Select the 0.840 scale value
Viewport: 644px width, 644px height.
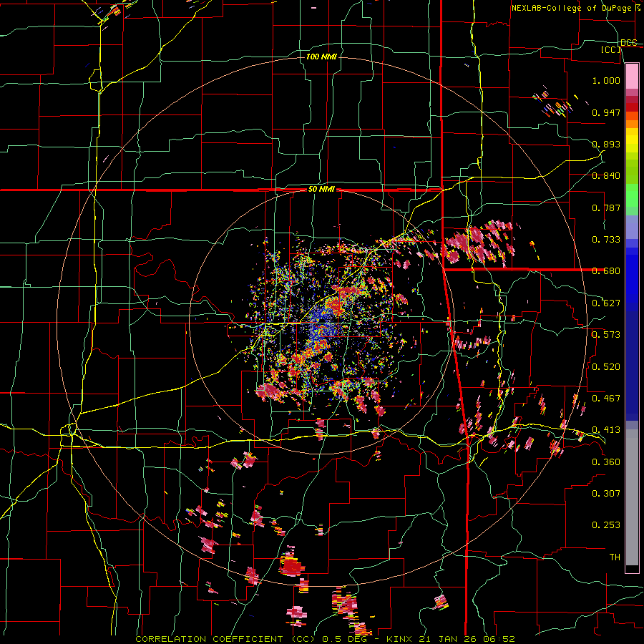pos(606,176)
